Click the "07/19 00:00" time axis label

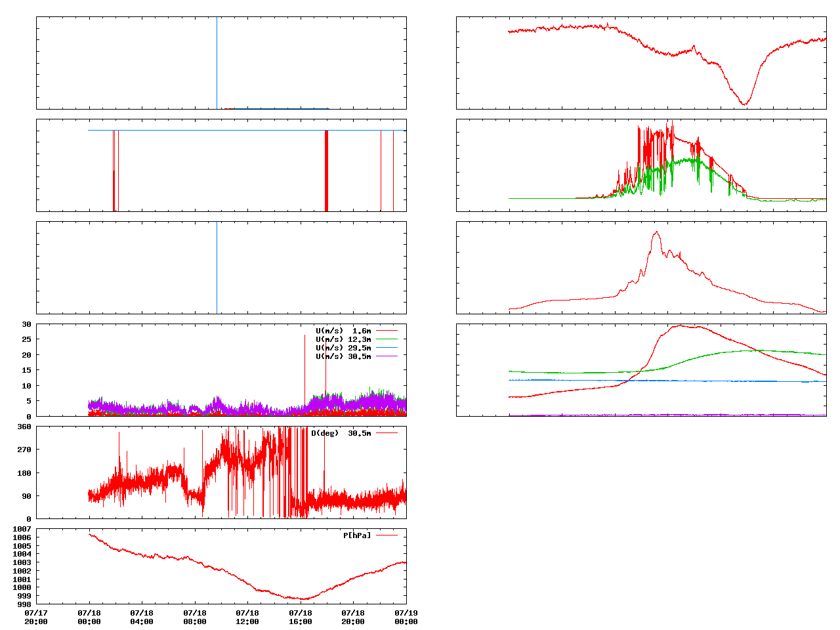coord(406,618)
